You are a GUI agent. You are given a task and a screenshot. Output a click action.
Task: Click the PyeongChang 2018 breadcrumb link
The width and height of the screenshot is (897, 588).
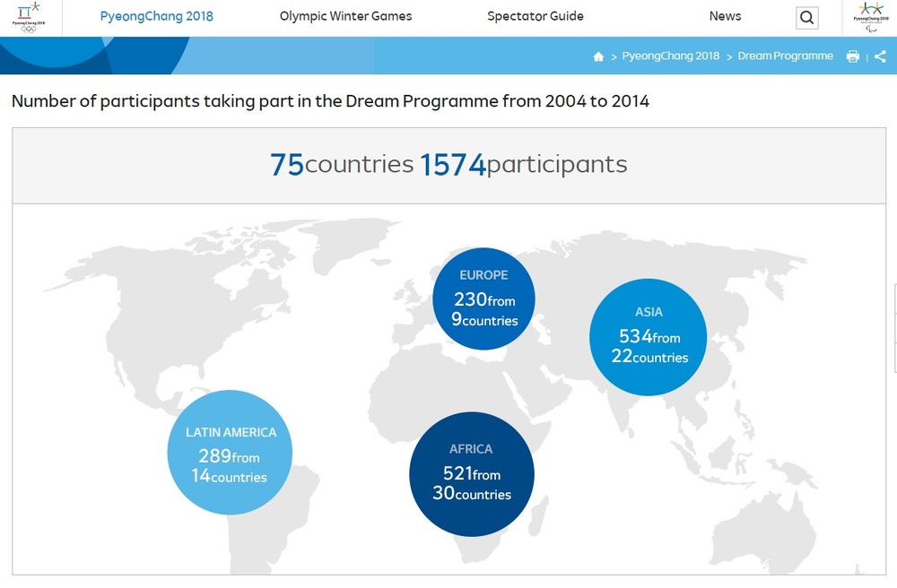pyautogui.click(x=670, y=56)
